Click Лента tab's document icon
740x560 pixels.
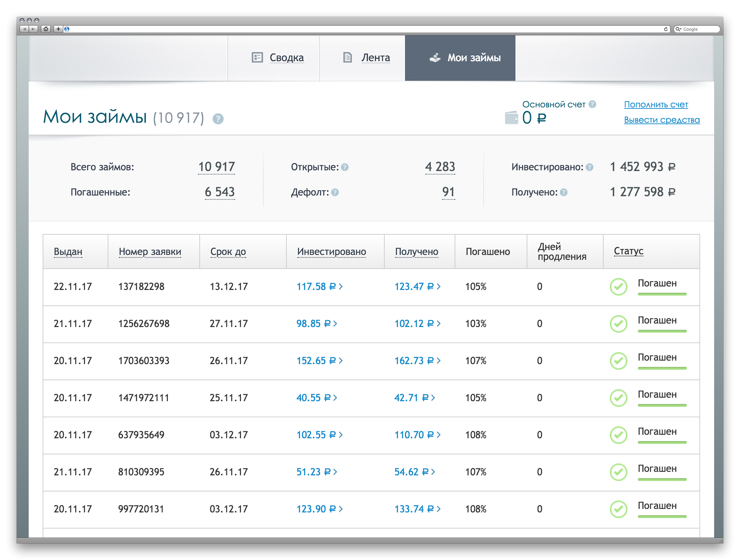347,57
